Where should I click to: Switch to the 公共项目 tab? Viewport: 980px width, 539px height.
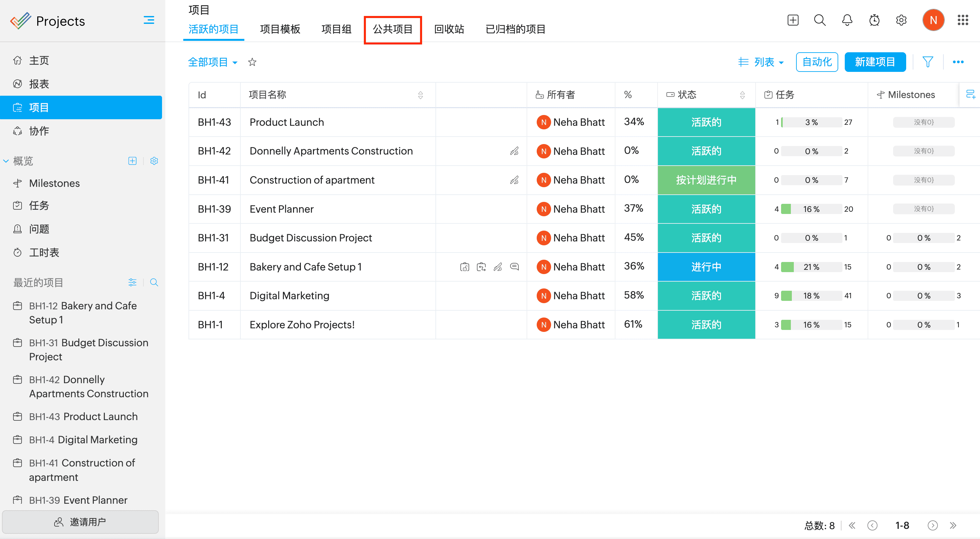point(393,29)
